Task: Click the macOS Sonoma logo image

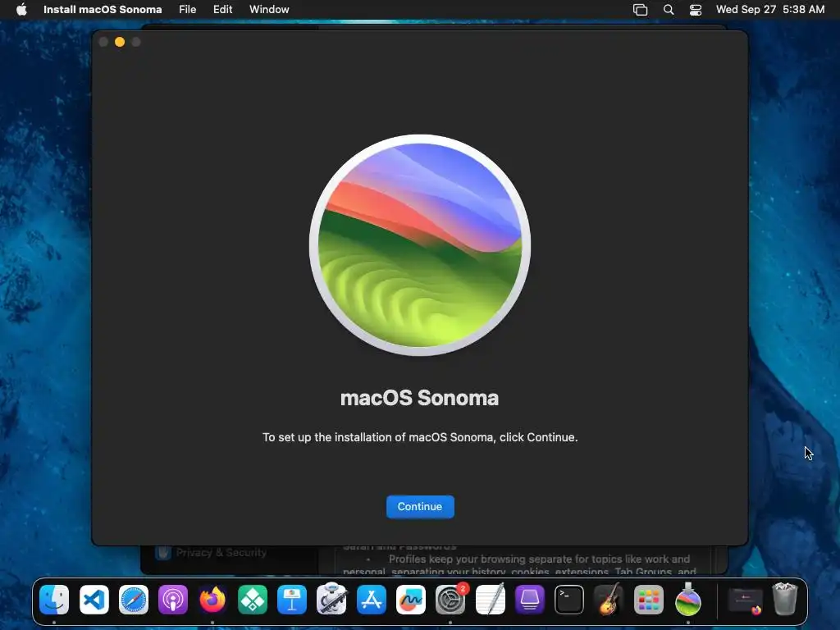Action: click(x=420, y=244)
